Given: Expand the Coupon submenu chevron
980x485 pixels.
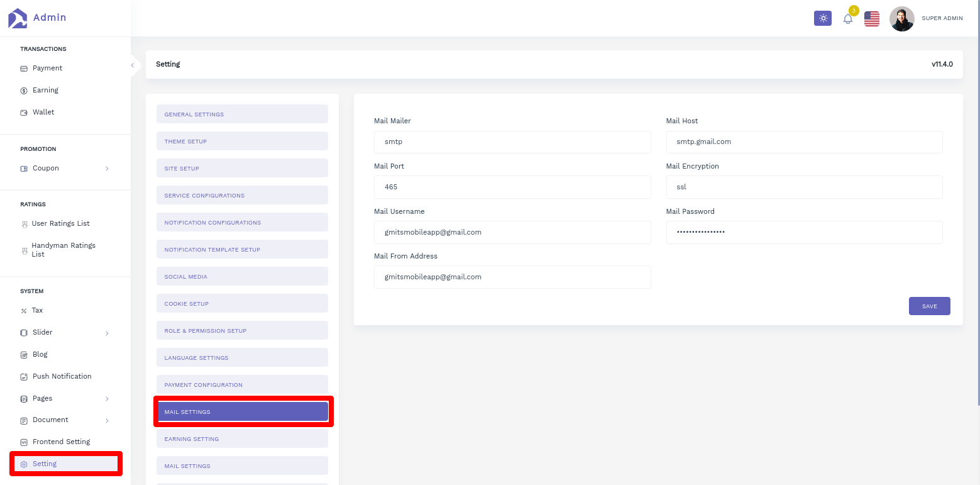Looking at the screenshot, I should 107,169.
